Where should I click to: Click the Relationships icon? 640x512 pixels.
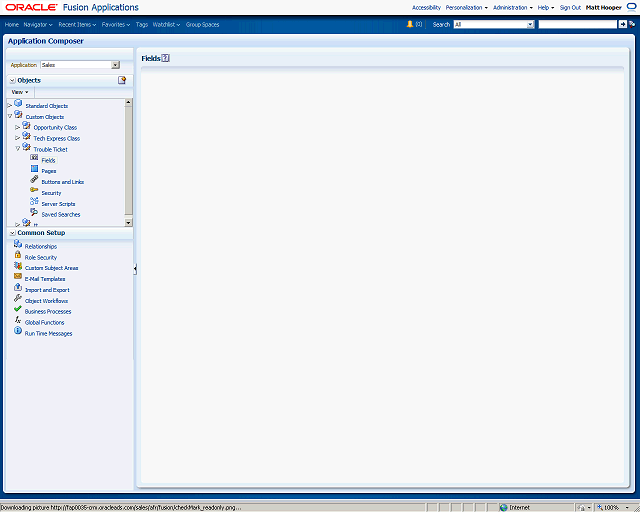(x=18, y=244)
